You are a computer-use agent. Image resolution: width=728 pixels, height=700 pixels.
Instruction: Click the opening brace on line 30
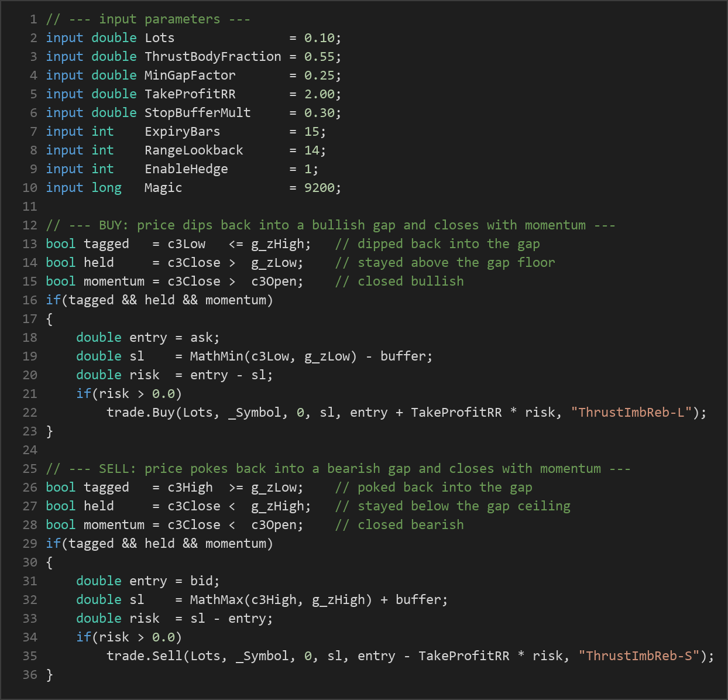click(x=50, y=562)
